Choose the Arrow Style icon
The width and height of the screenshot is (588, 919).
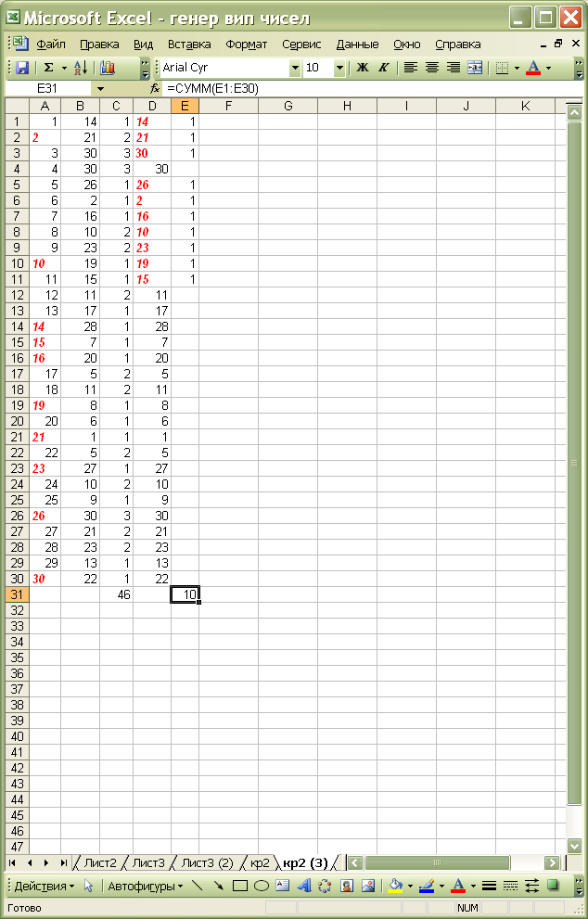click(x=531, y=886)
